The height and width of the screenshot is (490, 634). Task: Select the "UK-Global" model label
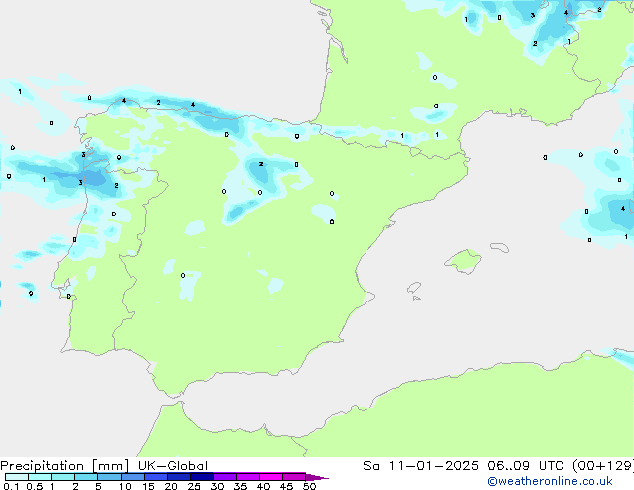[173, 466]
